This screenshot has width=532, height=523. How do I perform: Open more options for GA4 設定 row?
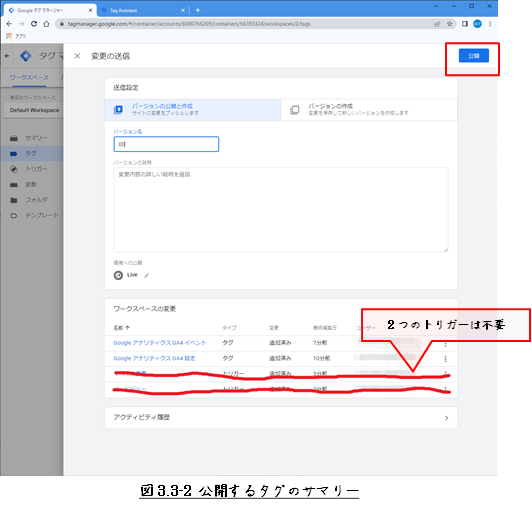(x=445, y=359)
